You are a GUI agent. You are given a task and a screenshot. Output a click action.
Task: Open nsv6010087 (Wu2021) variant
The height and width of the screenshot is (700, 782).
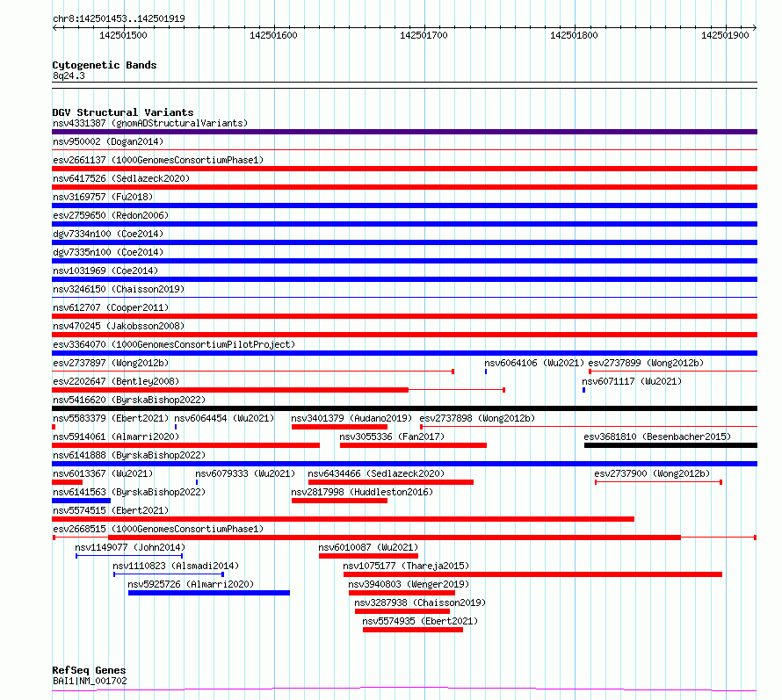tap(368, 547)
